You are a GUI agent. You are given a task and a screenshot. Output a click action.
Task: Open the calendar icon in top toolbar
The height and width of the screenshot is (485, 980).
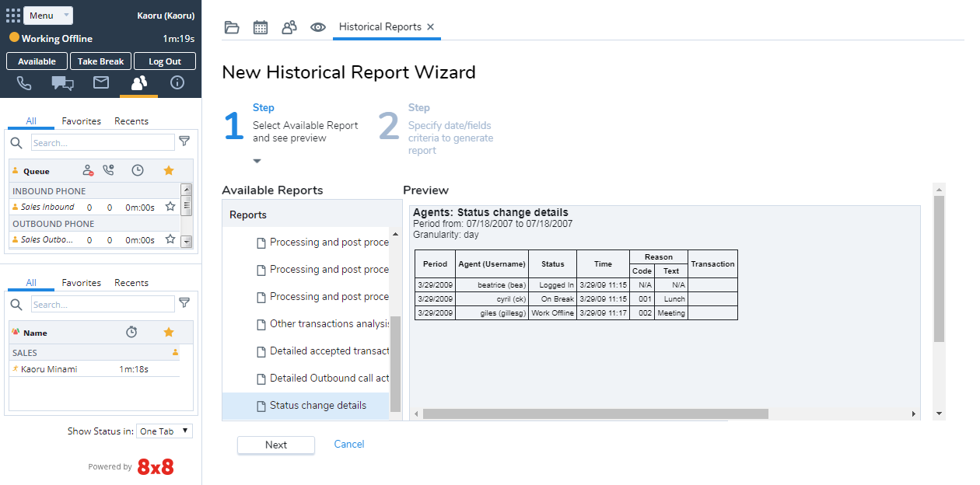point(261,27)
